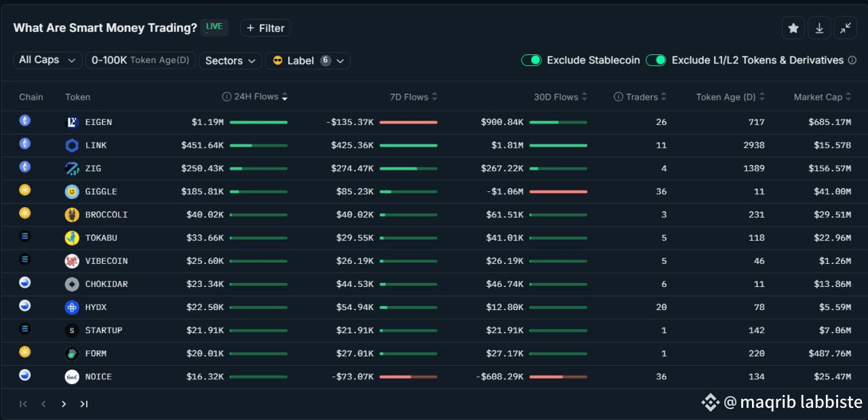This screenshot has height=420, width=868.
Task: Click NOICE 30D flows red bar
Action: (557, 377)
